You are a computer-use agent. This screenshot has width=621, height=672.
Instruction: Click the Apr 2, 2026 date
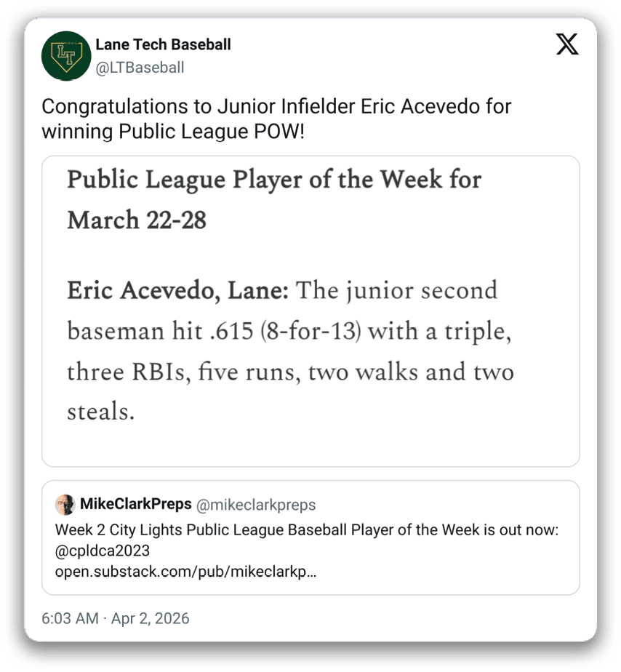click(x=152, y=619)
